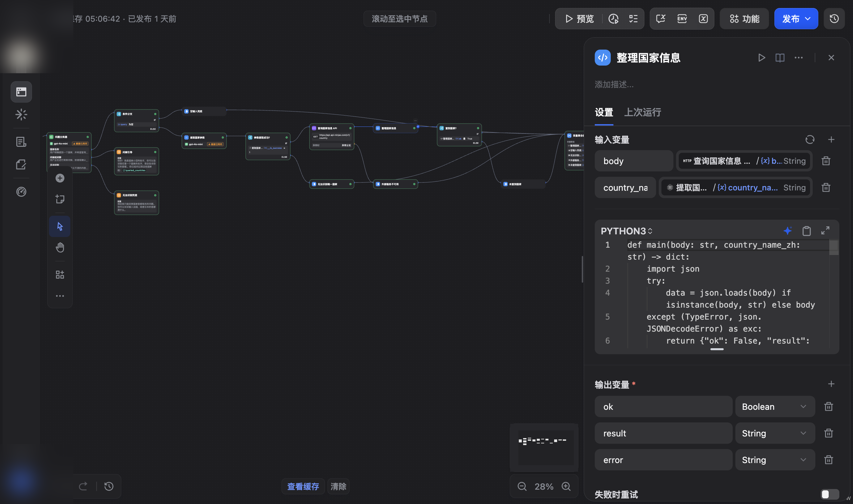Delete the error output variable
The width and height of the screenshot is (853, 504).
coord(829,460)
